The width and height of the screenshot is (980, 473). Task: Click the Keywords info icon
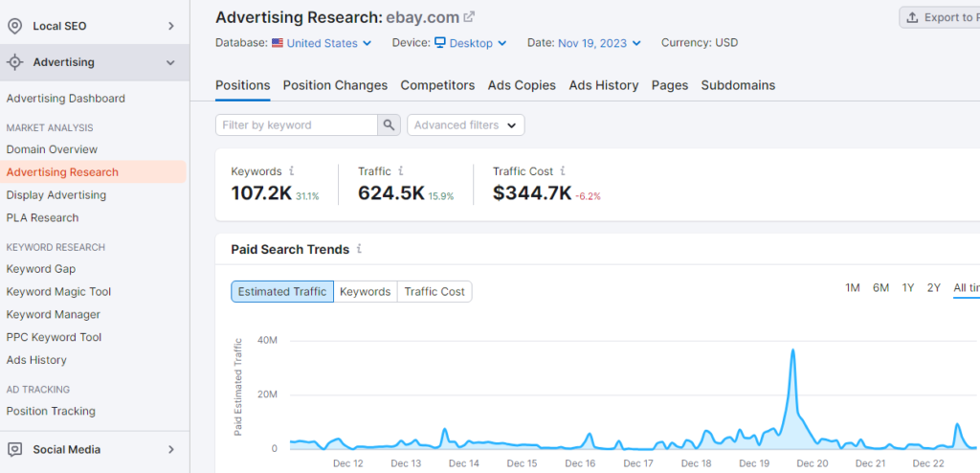291,170
